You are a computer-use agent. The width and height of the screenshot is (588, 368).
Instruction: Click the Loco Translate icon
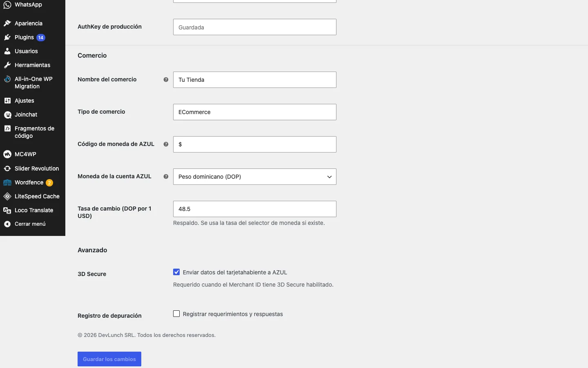tap(7, 210)
